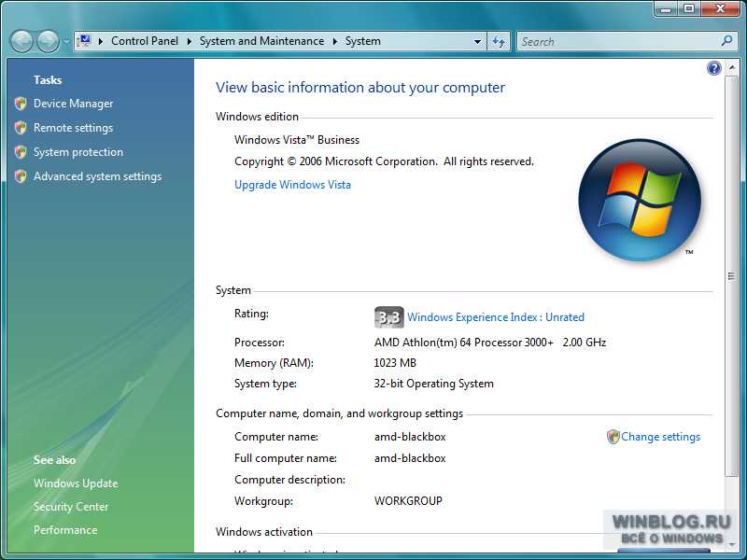
Task: Select Control Panel in the breadcrumb
Action: pos(145,41)
